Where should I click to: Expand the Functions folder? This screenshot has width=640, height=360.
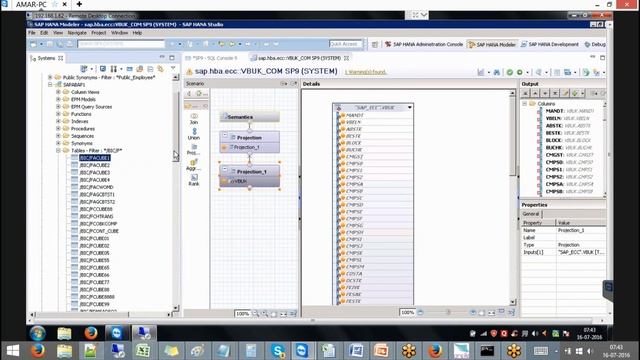click(58, 114)
